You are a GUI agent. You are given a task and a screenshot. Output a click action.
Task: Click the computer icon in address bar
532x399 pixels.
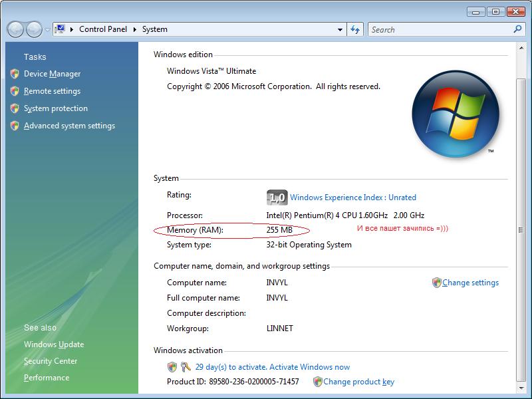tap(60, 29)
